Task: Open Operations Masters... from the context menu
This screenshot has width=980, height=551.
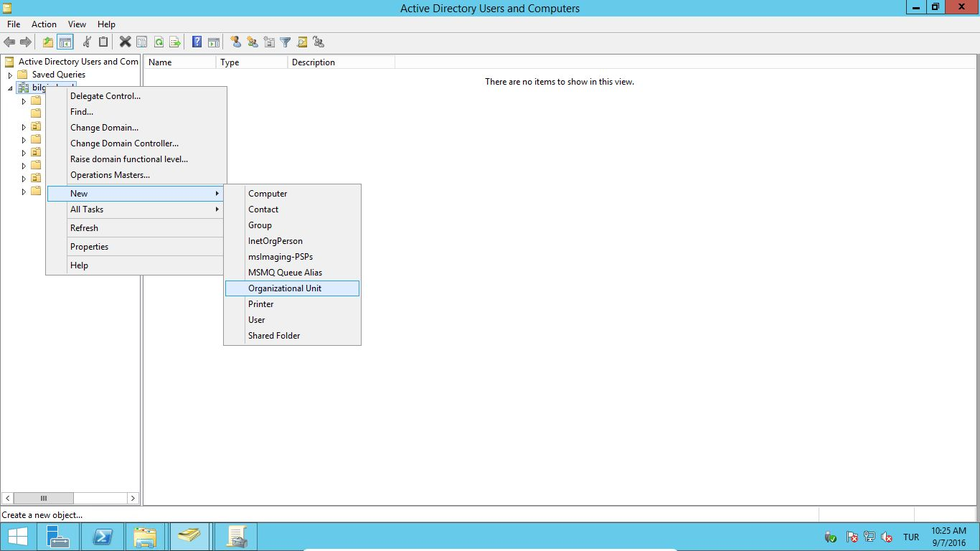Action: click(136, 175)
